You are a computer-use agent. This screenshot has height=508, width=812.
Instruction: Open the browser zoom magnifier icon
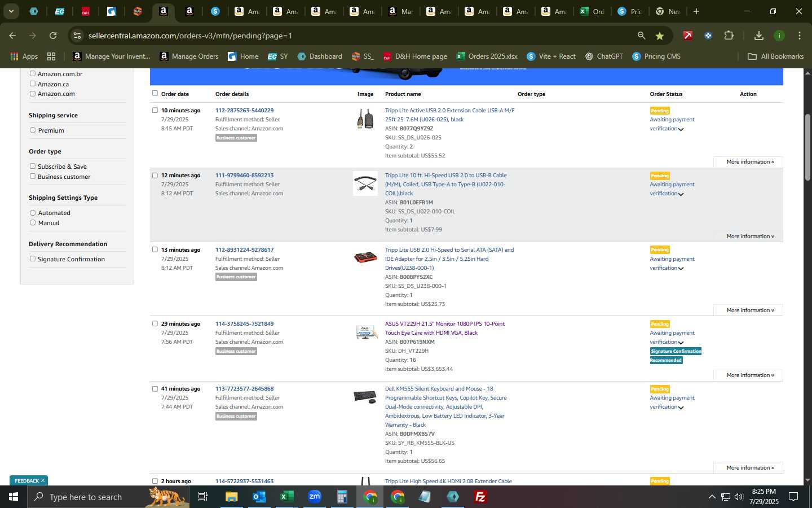641,36
